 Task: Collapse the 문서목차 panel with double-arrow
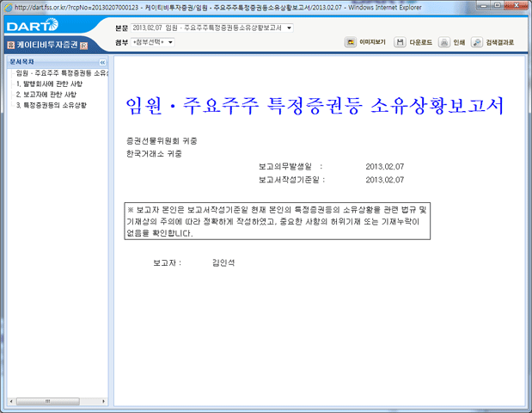(103, 63)
